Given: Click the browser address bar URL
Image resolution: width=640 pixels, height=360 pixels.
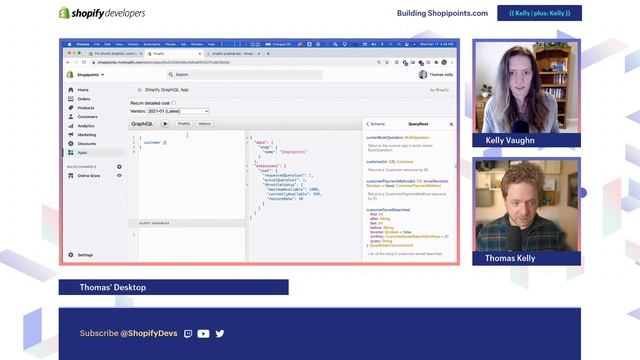Looking at the screenshot, I should click(163, 62).
